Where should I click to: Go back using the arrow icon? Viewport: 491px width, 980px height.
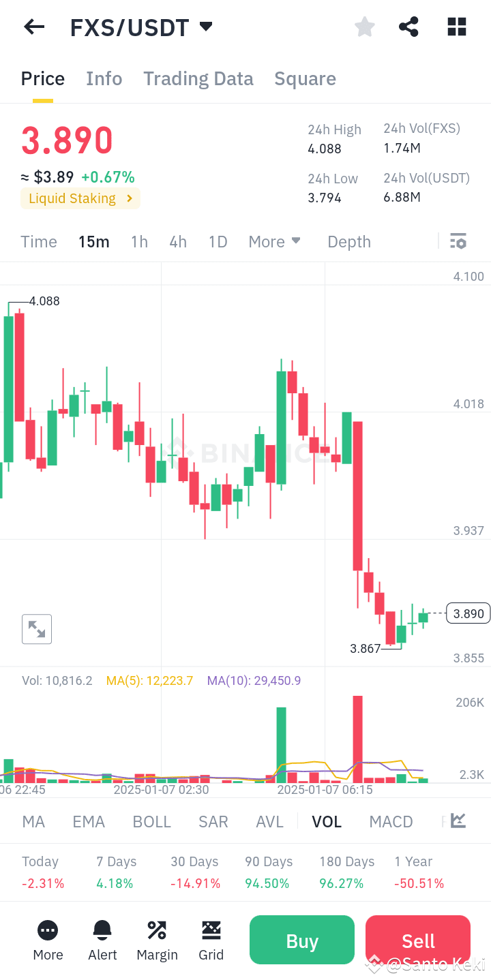coord(33,27)
